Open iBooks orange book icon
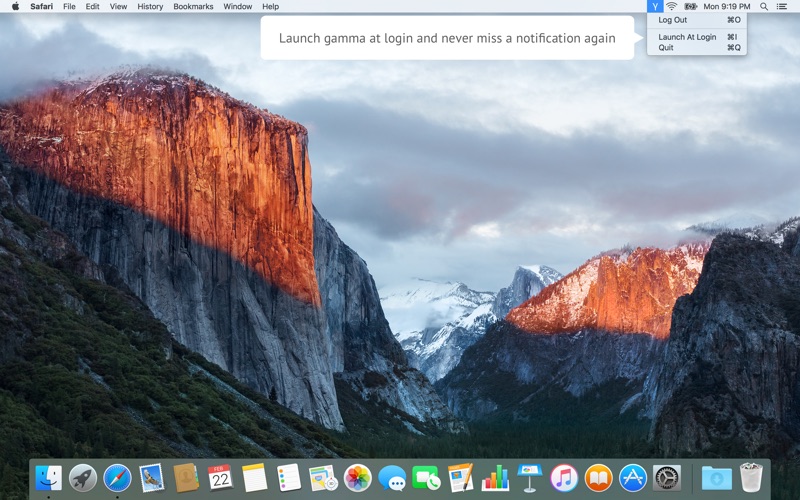This screenshot has width=800, height=500. pyautogui.click(x=598, y=478)
